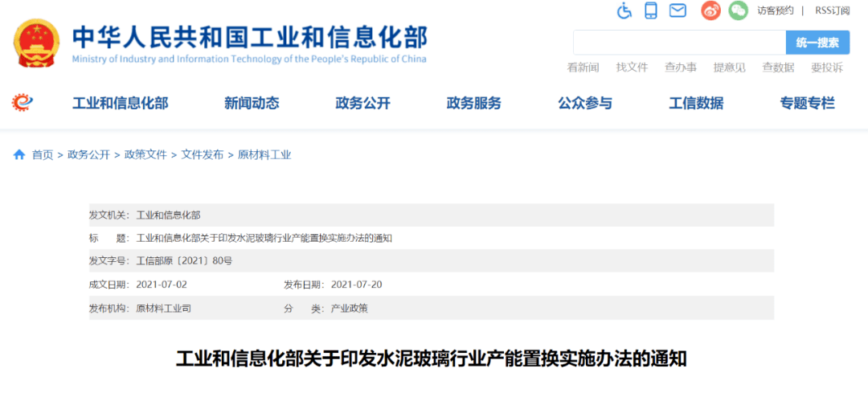Go to 文件发布 in breadcrumb
The image size is (868, 397).
point(202,155)
